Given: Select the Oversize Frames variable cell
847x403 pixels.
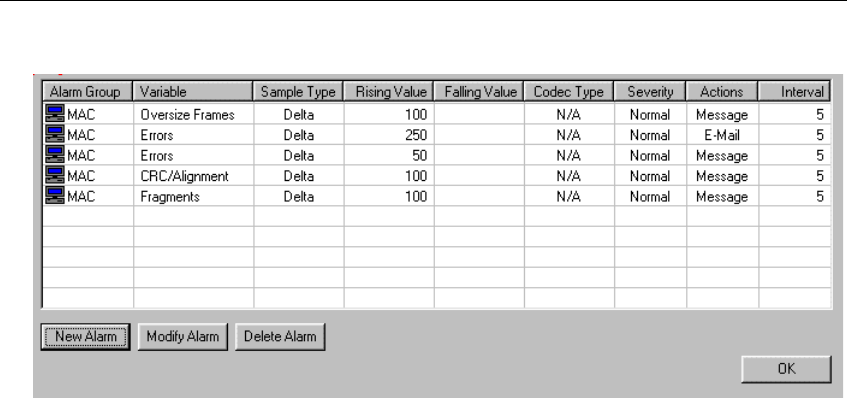Looking at the screenshot, I should pos(187,115).
